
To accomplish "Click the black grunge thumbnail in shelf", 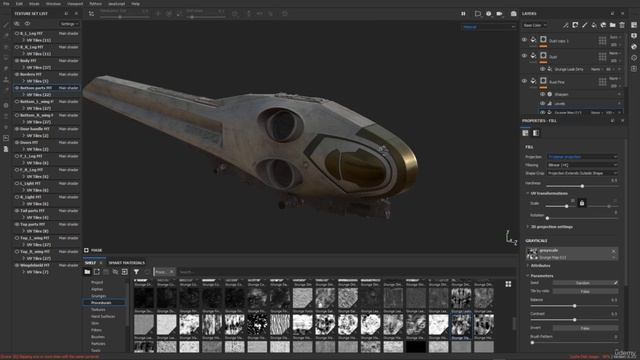I will click(x=416, y=347).
